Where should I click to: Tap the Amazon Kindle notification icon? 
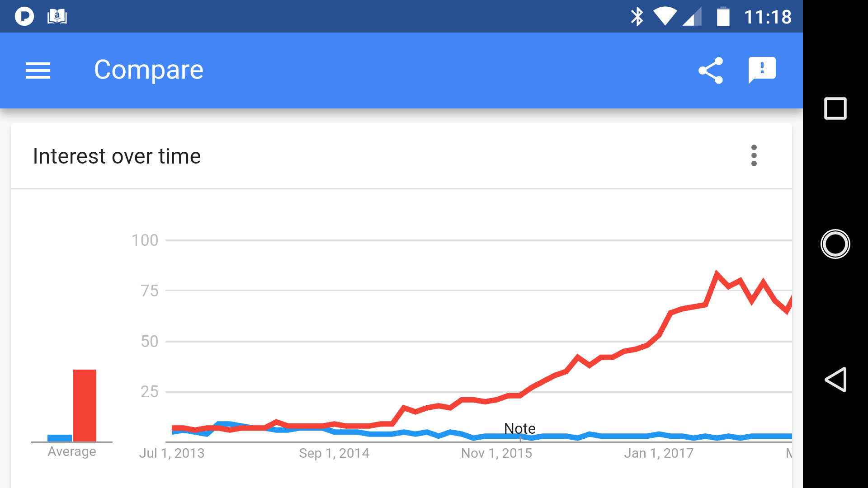click(57, 17)
